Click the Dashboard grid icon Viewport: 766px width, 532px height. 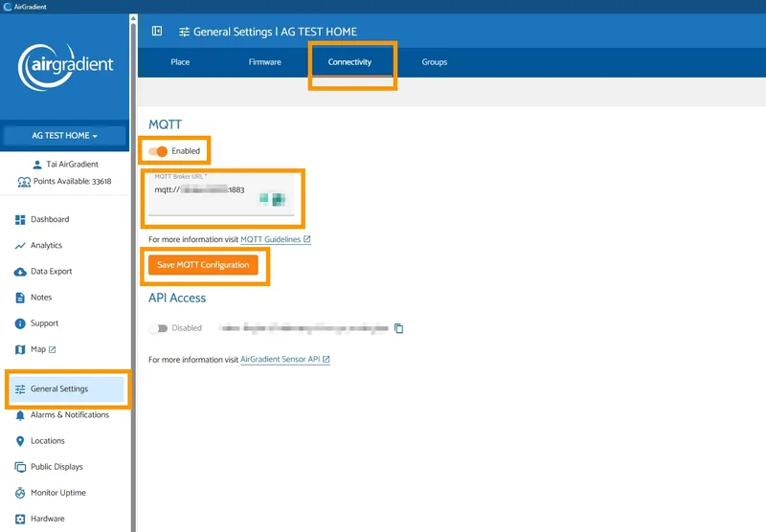click(x=20, y=220)
